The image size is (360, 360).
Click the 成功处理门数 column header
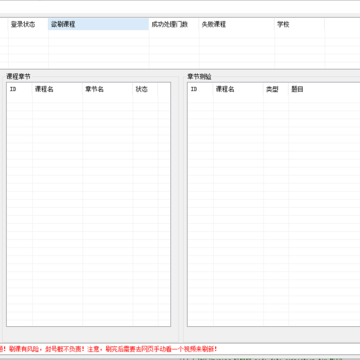click(x=174, y=24)
